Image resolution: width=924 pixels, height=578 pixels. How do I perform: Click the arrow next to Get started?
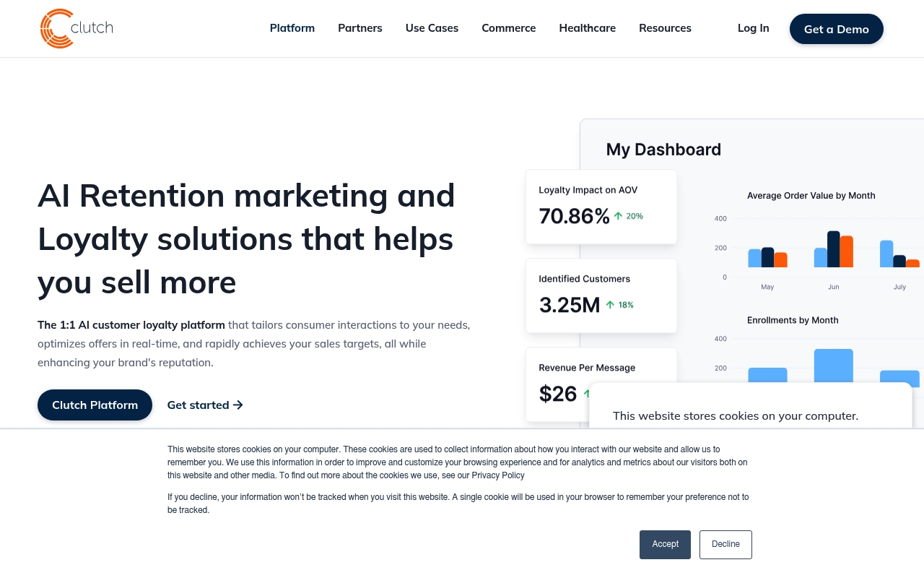(x=238, y=405)
